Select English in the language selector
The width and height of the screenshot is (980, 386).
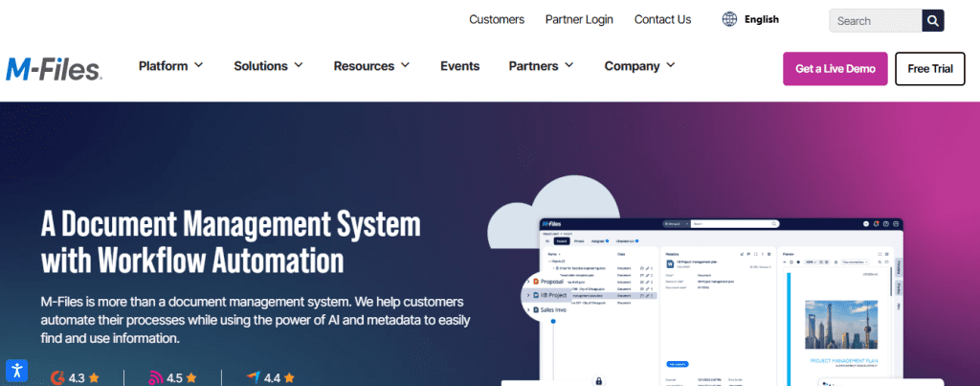(761, 19)
